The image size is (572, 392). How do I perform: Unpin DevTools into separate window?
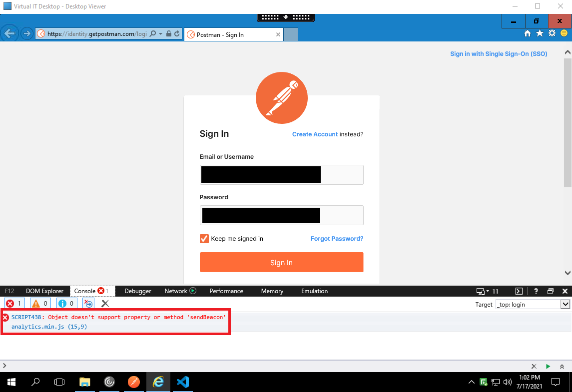[x=551, y=291]
